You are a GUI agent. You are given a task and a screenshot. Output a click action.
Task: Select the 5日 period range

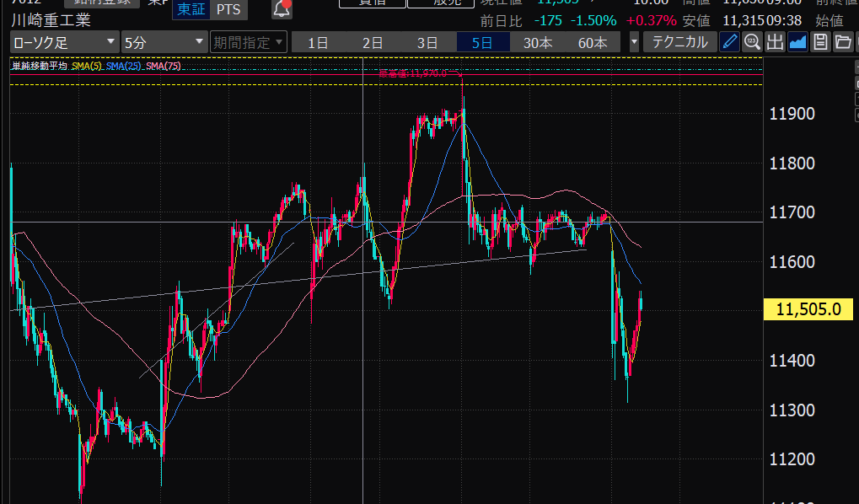482,42
